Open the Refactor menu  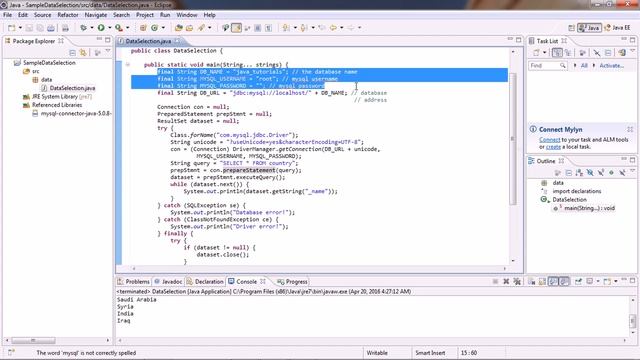pyautogui.click(x=68, y=15)
